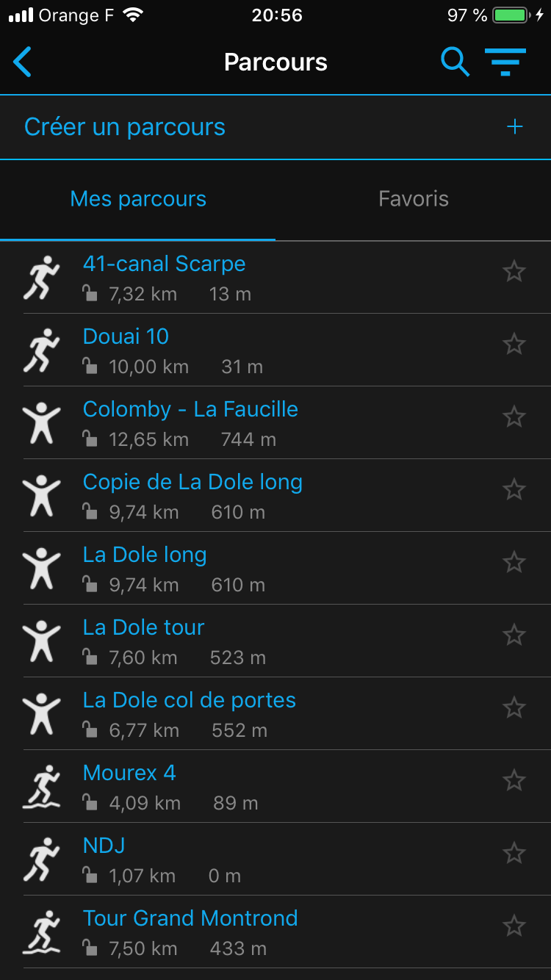Favorite the 41-canal Scarpe course
Image resolution: width=551 pixels, height=980 pixels.
[514, 272]
